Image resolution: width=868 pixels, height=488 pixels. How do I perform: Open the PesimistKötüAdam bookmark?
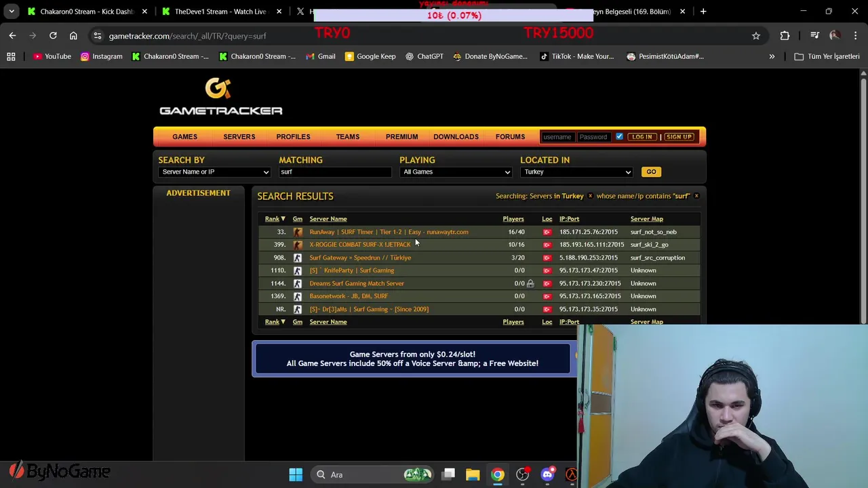pyautogui.click(x=665, y=56)
